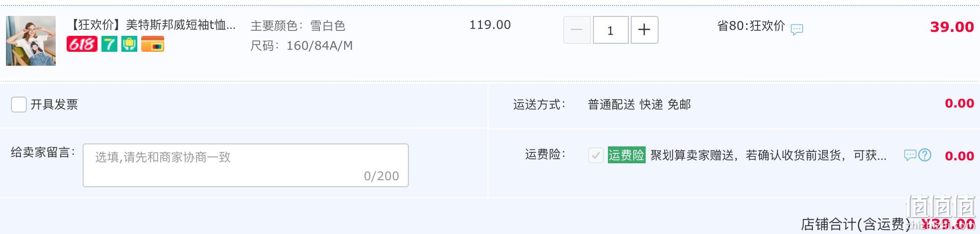The width and height of the screenshot is (980, 234).
Task: Click the green shield guarantee badge
Action: tap(129, 44)
